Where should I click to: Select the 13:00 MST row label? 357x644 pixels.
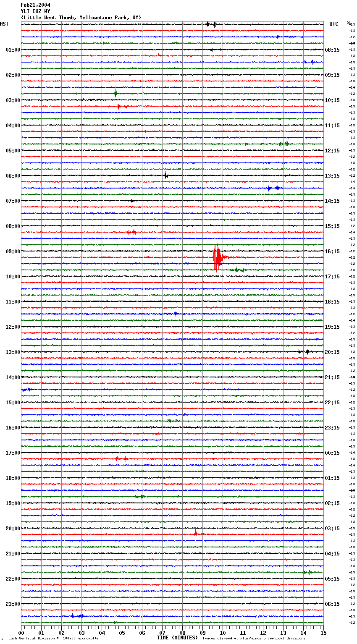[x=13, y=352]
